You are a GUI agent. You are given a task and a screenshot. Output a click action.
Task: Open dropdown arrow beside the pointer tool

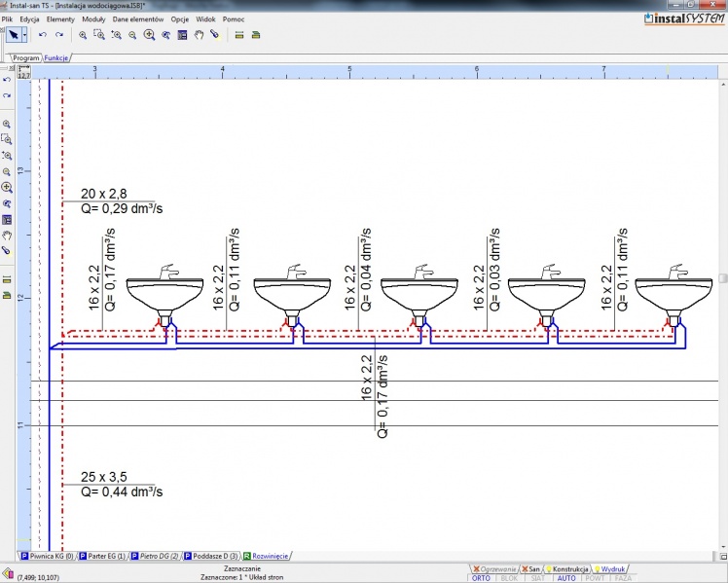tap(25, 35)
